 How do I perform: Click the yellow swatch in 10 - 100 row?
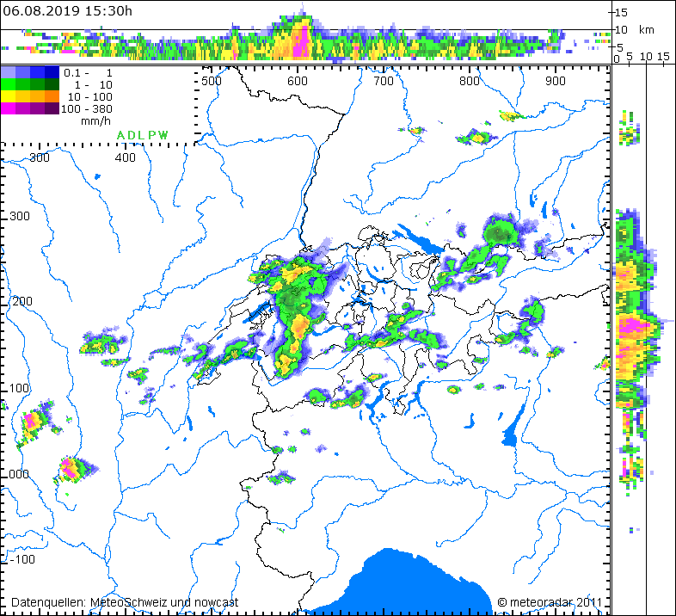(x=9, y=96)
